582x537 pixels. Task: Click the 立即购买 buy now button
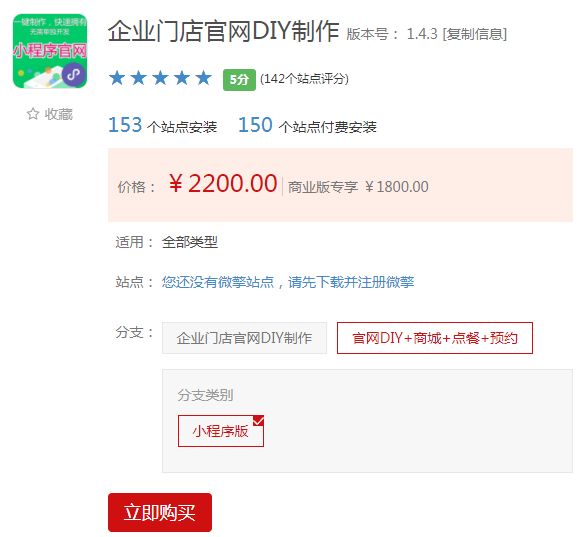(x=160, y=513)
